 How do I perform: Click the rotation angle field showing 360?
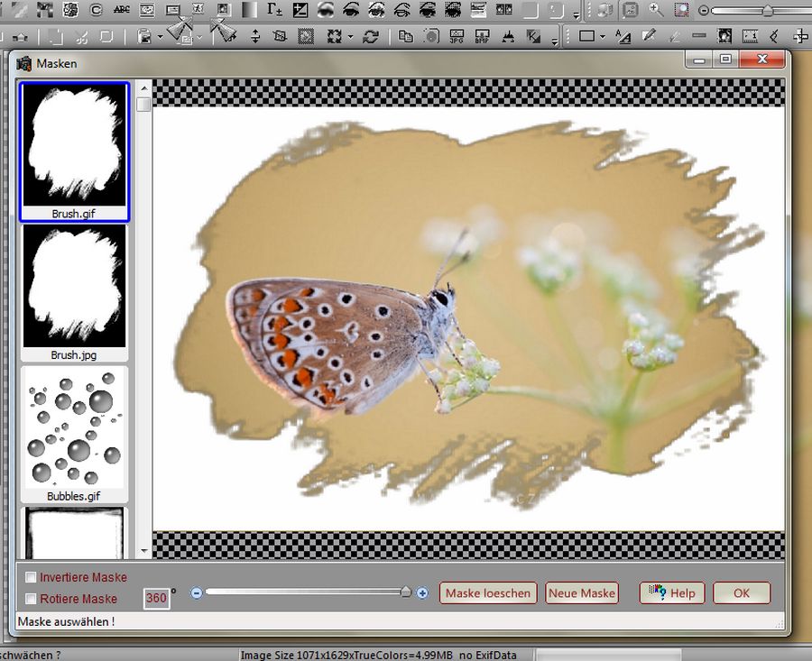(x=156, y=599)
